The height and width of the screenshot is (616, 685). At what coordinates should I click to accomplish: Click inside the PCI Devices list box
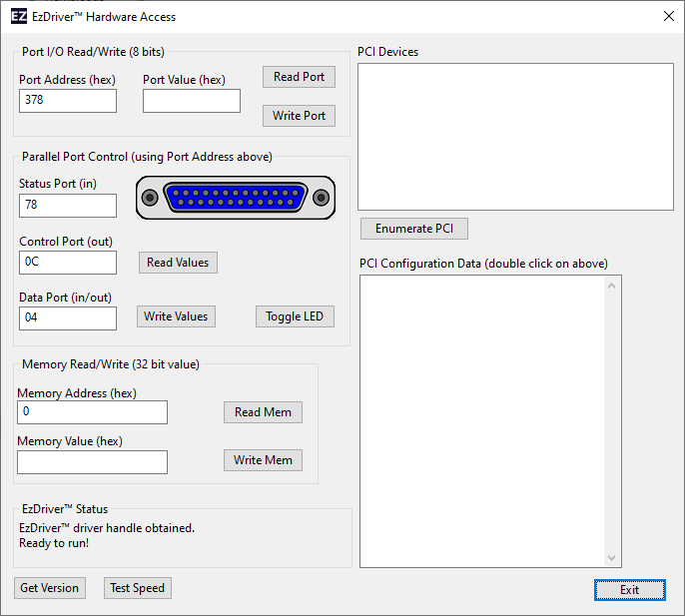pos(515,137)
